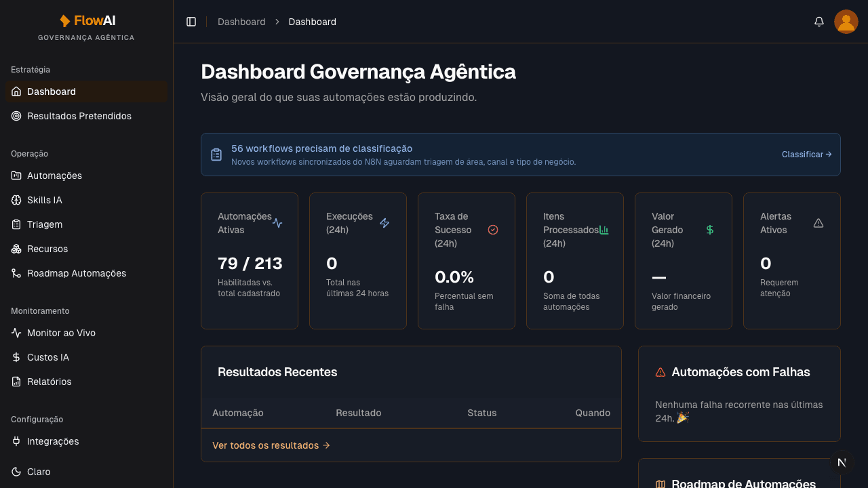Open Resultados Pretendidos menu item
Screen dimensions: 868x488
[x=86, y=116]
